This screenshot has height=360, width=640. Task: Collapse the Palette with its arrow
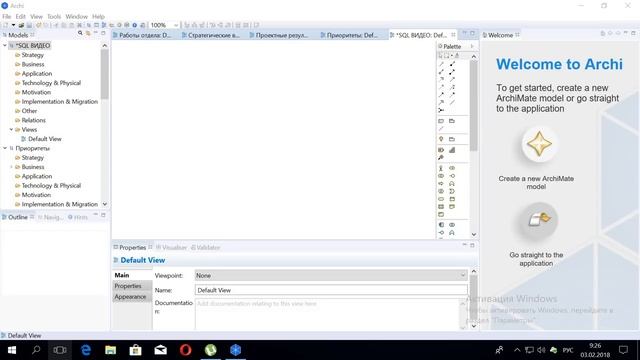point(472,46)
